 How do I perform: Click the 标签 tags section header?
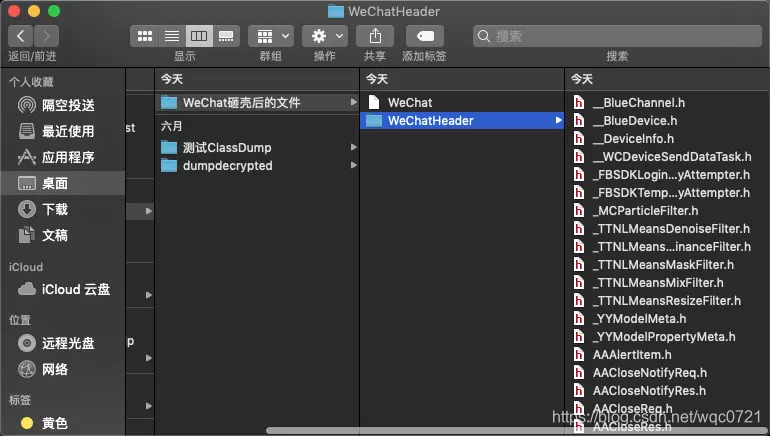20,400
